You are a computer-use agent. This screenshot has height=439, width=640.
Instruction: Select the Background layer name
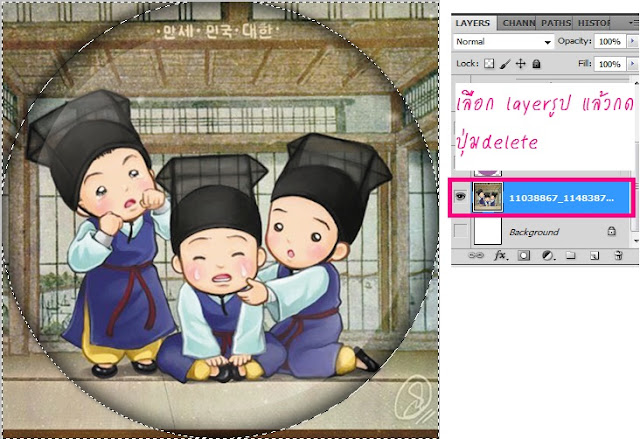534,232
